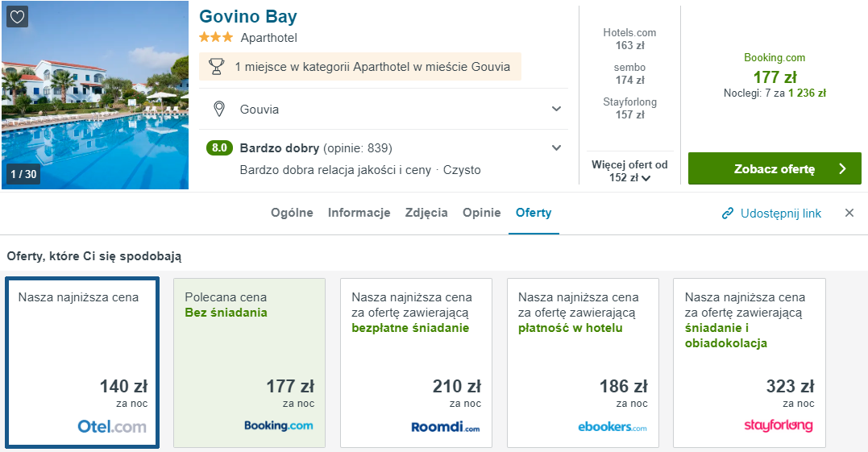
Task: Switch to the Ogólne tab
Action: [x=292, y=213]
